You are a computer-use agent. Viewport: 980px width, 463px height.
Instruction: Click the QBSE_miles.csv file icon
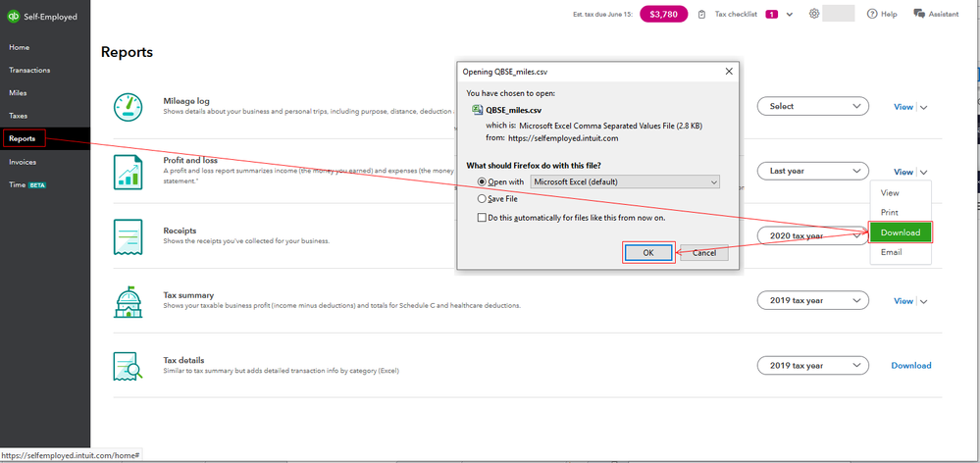[x=479, y=110]
